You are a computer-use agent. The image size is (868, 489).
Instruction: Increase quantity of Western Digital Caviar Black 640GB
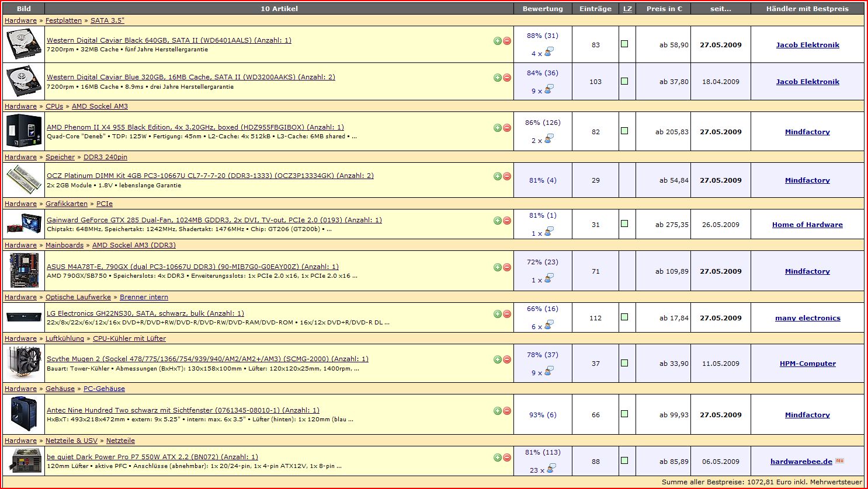click(498, 41)
